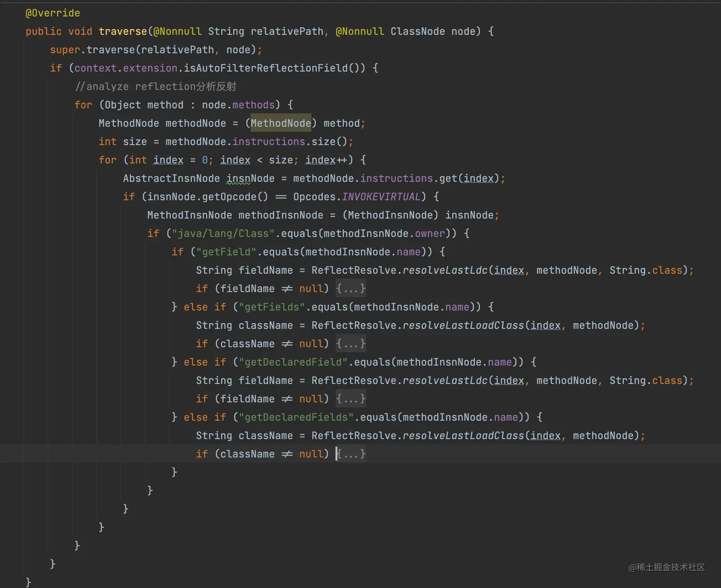
Task: Click the "getDeclaredField" string literal
Action: 293,362
